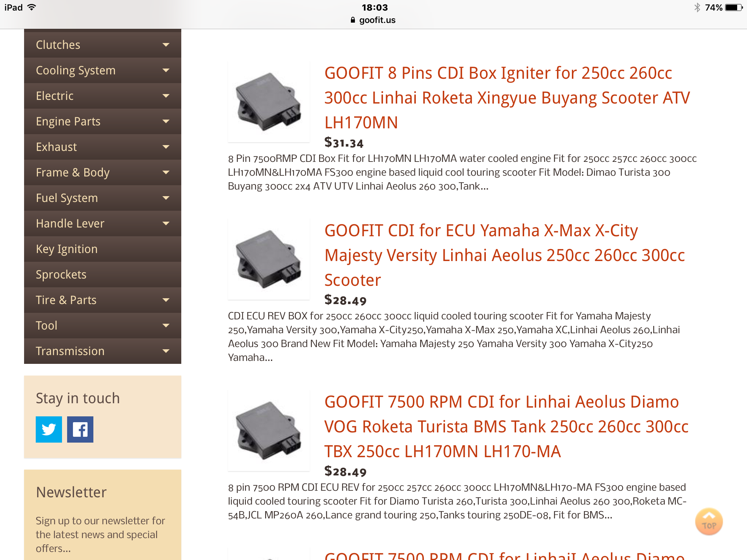Tap the Bluetooth status icon

click(x=697, y=8)
